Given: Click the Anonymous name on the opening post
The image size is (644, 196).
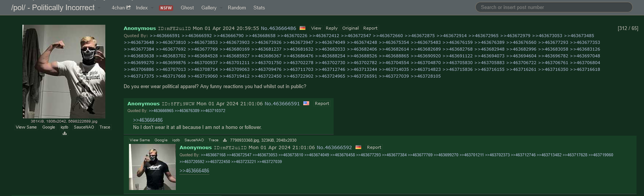Looking at the screenshot, I should tap(140, 28).
